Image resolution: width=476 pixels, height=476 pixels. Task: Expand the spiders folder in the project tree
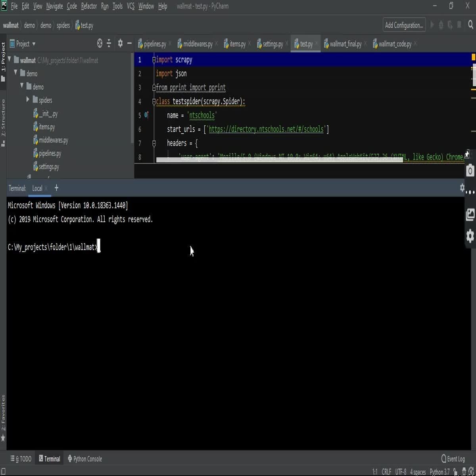coord(27,100)
